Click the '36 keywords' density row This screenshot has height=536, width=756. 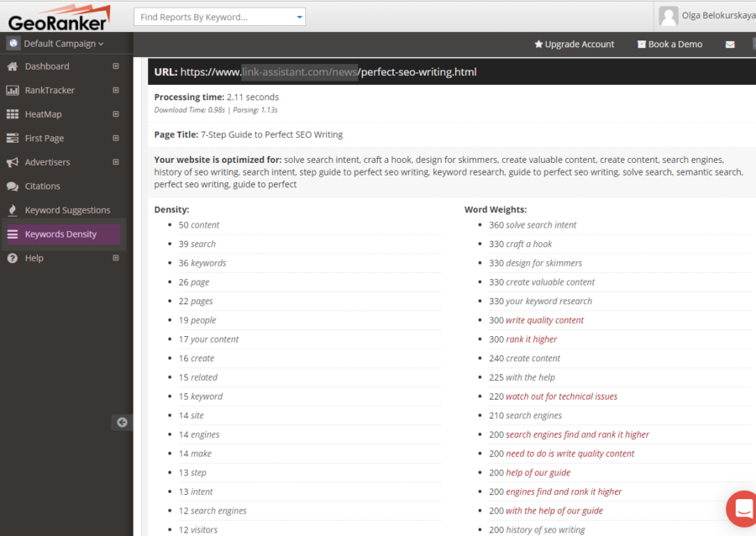tap(309, 263)
